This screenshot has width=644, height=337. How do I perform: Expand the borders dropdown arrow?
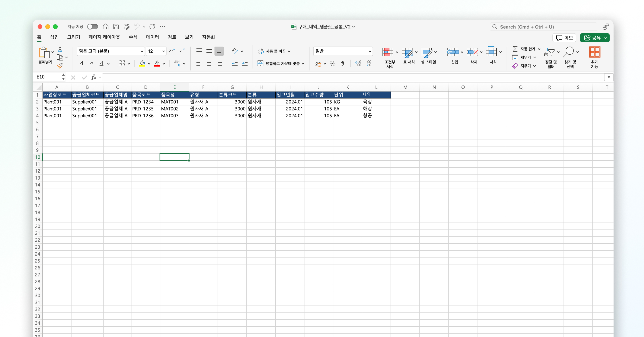(x=129, y=64)
